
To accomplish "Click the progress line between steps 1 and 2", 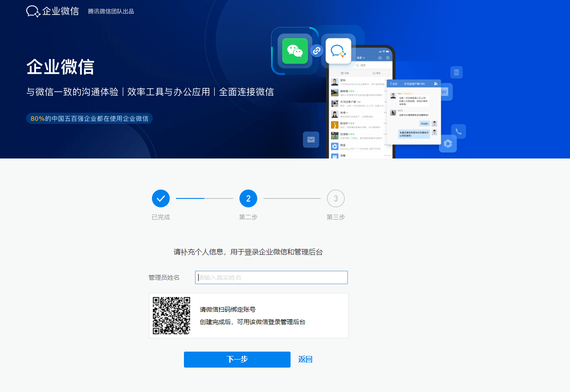I will [x=204, y=198].
